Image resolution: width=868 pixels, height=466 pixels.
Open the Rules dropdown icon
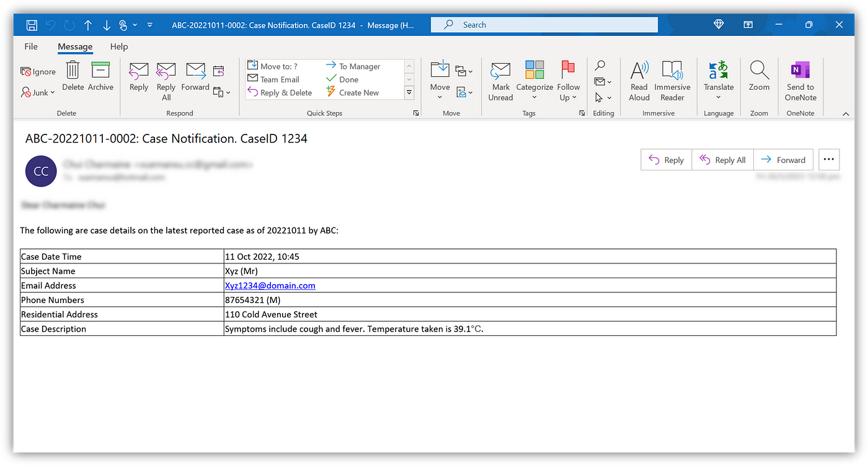(464, 71)
